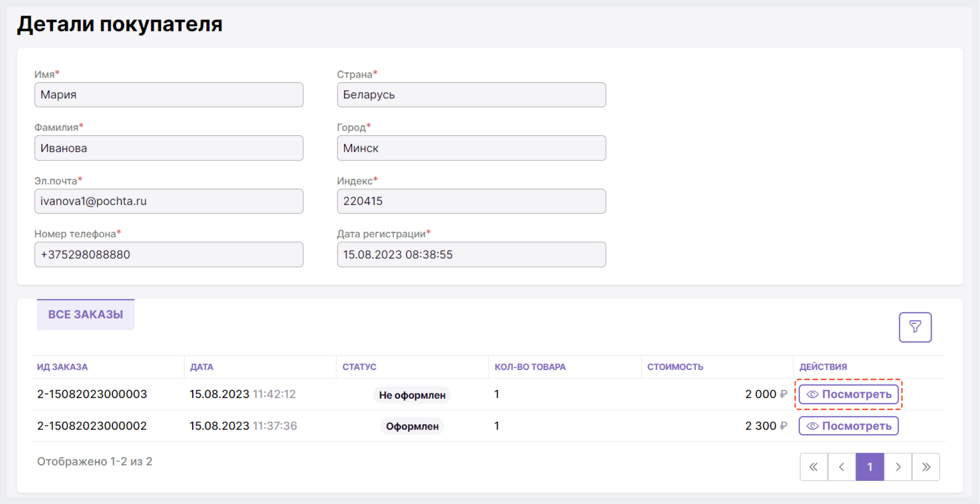Switch to the ВСЕ ЗАКАЗЫ tab
The width and height of the screenshot is (980, 504).
[x=86, y=314]
